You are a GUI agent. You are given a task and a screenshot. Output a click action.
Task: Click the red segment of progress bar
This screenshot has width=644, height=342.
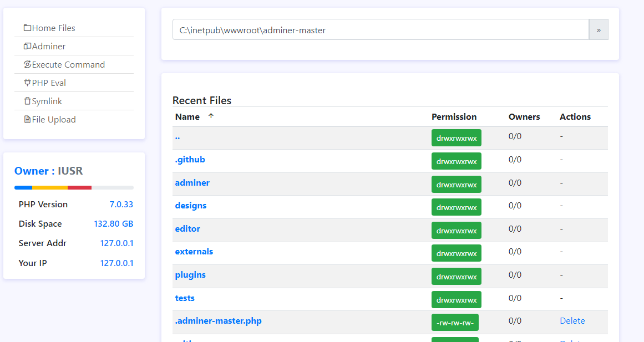pyautogui.click(x=80, y=187)
